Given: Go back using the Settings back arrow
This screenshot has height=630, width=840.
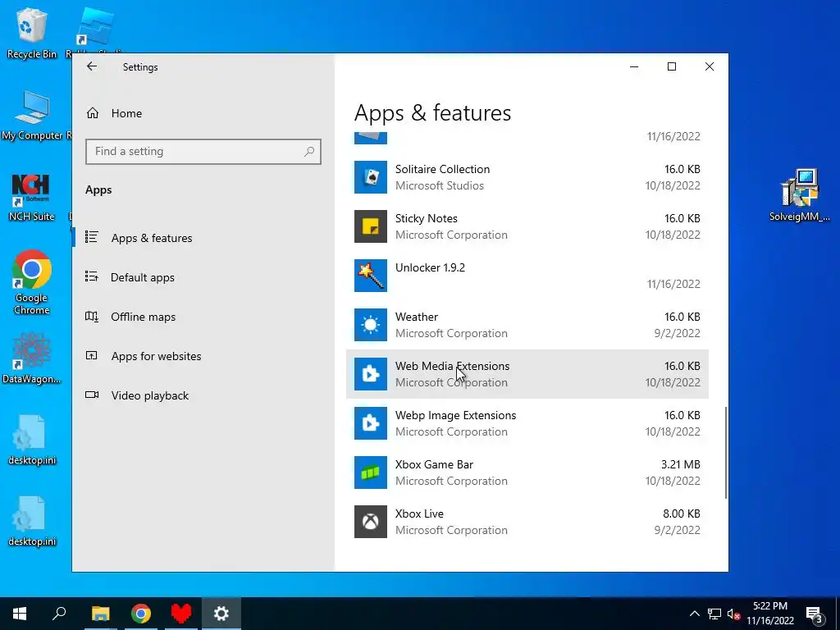Looking at the screenshot, I should click(92, 66).
